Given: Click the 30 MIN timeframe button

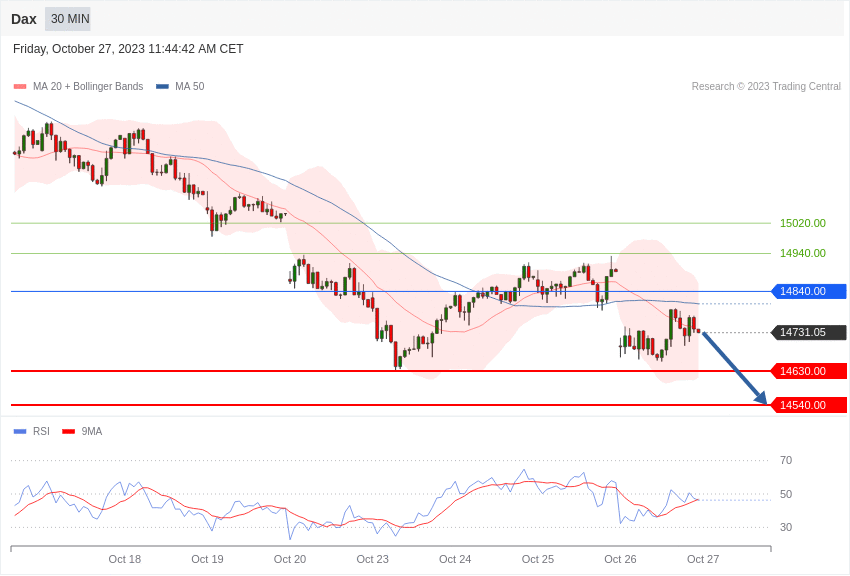Looking at the screenshot, I should (x=68, y=19).
